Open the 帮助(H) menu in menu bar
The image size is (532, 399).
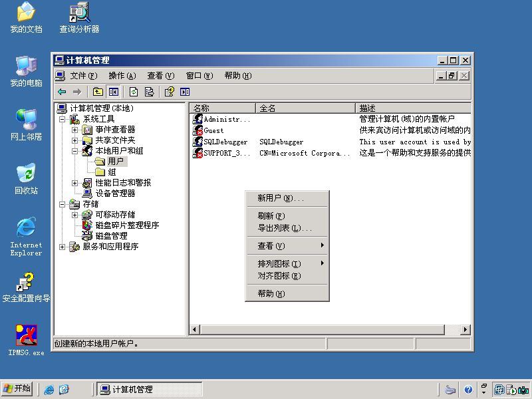click(238, 76)
